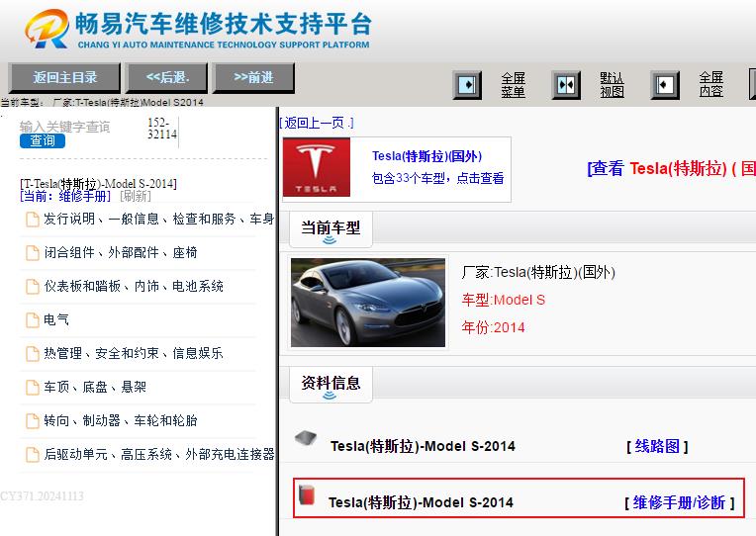Image resolution: width=756 pixels, height=536 pixels.
Task: Click page icon next to 闭合组件、外部配件、座椅
Action: 33,253
